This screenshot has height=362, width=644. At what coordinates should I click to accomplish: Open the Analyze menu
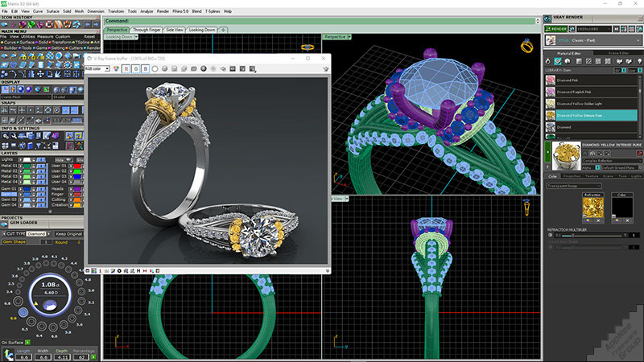tap(147, 11)
